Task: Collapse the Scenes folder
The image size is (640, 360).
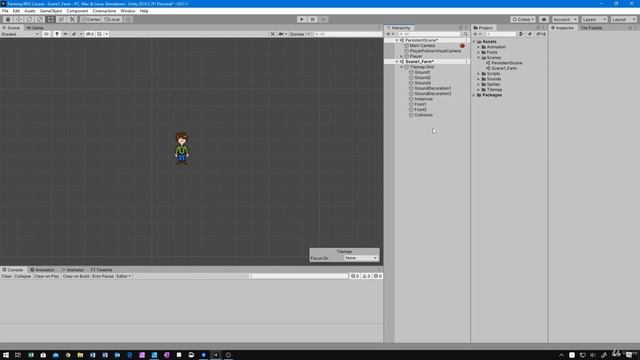Action: tap(478, 58)
